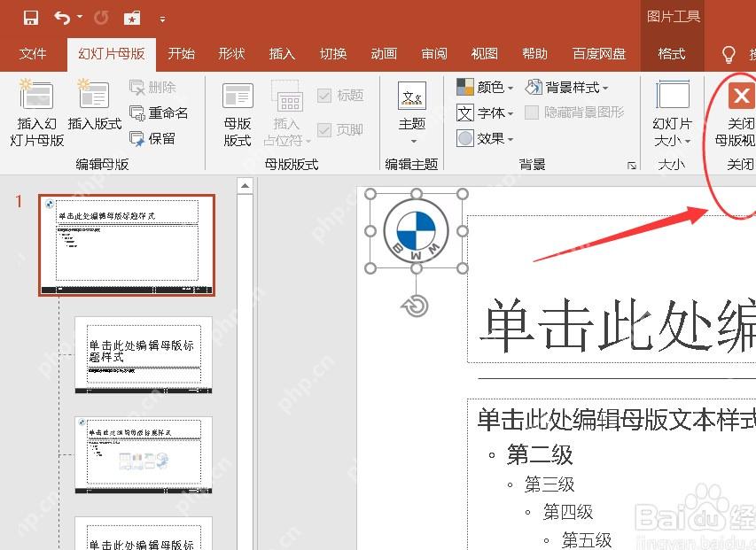This screenshot has height=550, width=756.
Task: Click 重命名 in 编辑母版 group
Action: tap(160, 113)
